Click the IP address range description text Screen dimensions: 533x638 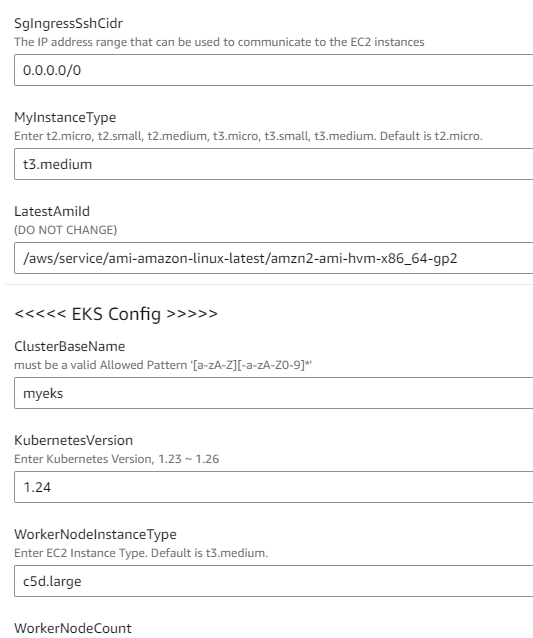(x=219, y=42)
